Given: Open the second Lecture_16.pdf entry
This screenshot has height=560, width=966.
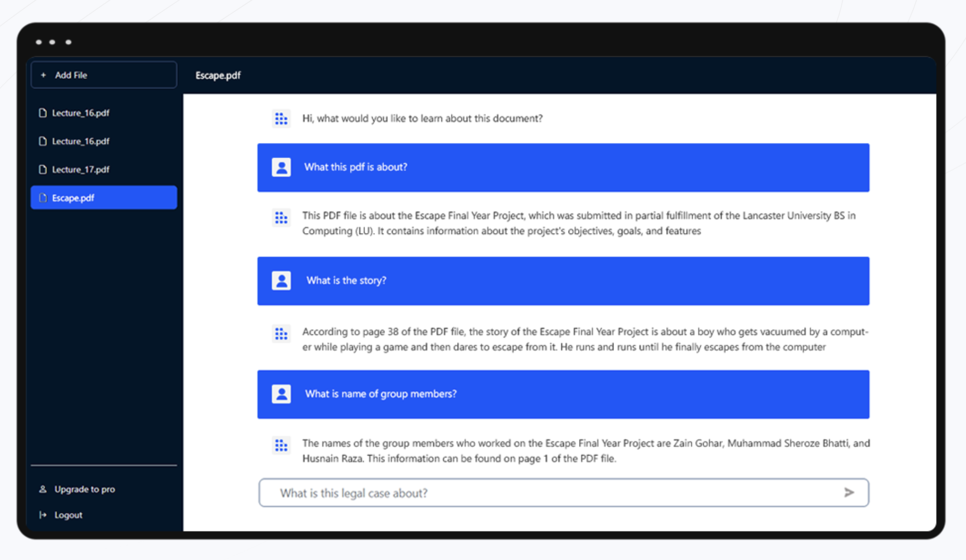Looking at the screenshot, I should (x=81, y=141).
